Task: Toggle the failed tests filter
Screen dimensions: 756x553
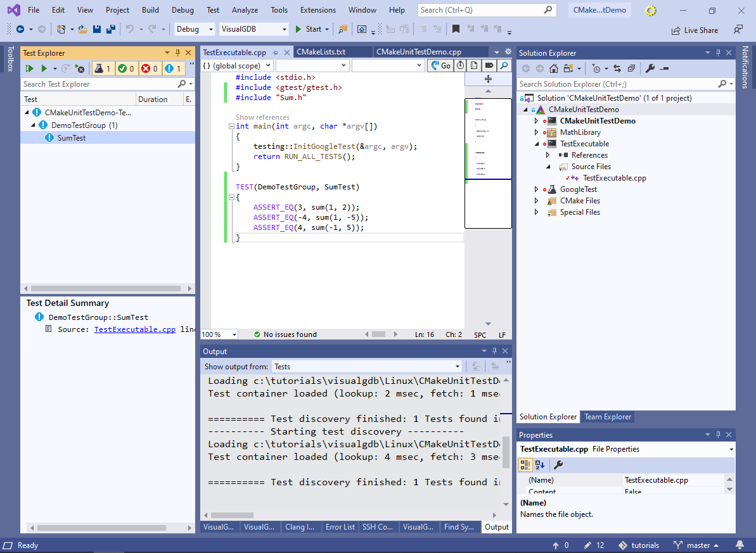Action: pyautogui.click(x=150, y=68)
